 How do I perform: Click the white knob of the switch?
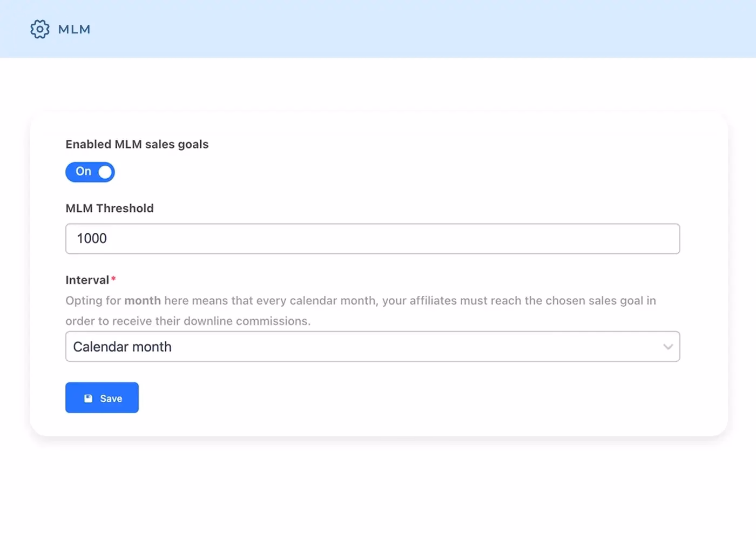pyautogui.click(x=105, y=172)
